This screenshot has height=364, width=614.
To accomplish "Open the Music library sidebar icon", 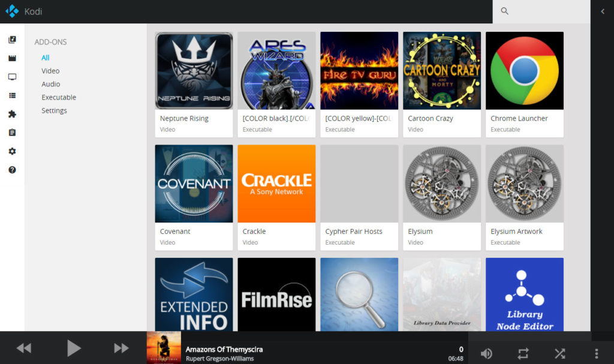I will click(x=12, y=40).
